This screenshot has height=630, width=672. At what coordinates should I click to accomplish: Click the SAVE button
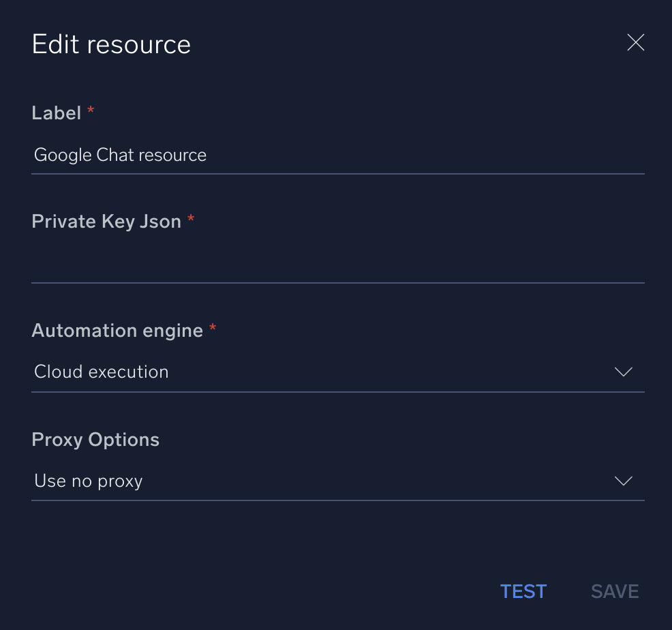[614, 591]
